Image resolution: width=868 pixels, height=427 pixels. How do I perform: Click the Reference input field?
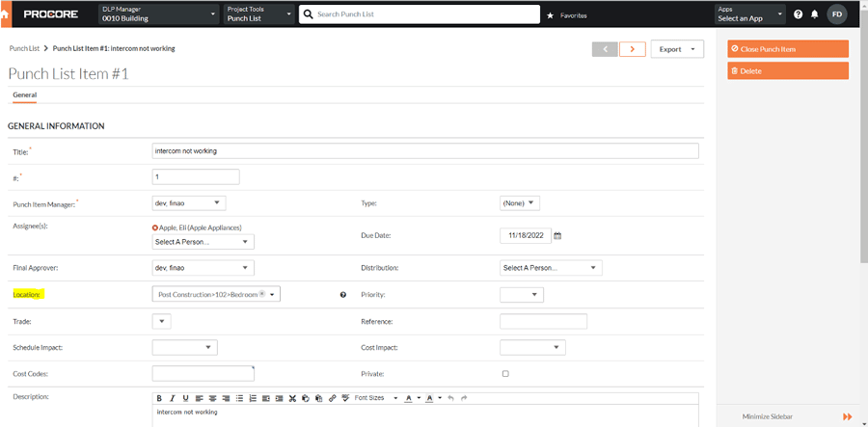click(x=543, y=321)
